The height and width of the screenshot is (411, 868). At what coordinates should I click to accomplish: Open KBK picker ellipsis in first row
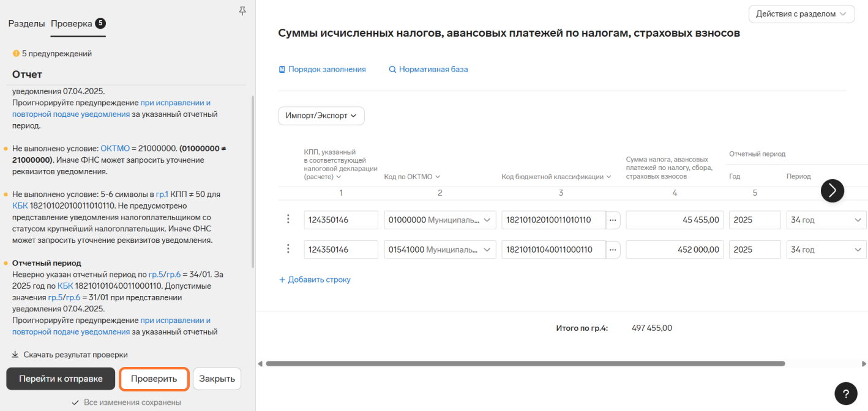pyautogui.click(x=613, y=220)
